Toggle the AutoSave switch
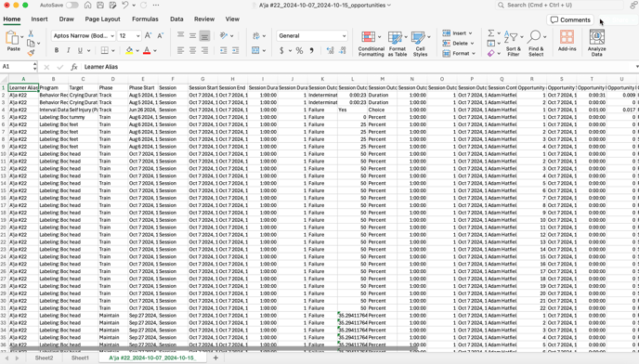 pyautogui.click(x=72, y=6)
